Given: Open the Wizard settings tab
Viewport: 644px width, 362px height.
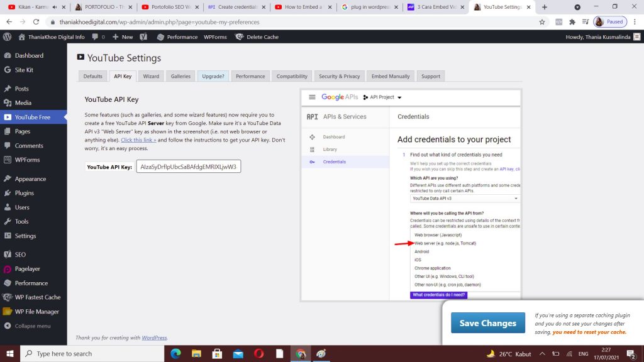Looking at the screenshot, I should [x=152, y=75].
